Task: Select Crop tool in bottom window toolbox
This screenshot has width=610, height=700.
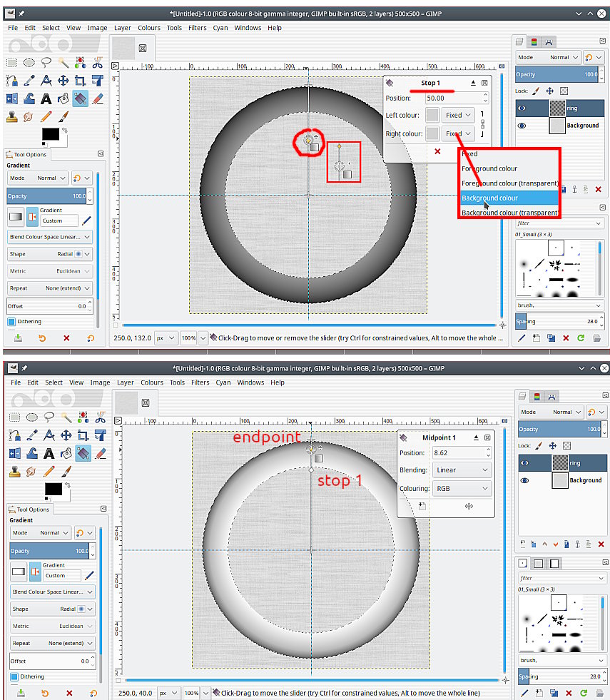Action: [x=83, y=435]
